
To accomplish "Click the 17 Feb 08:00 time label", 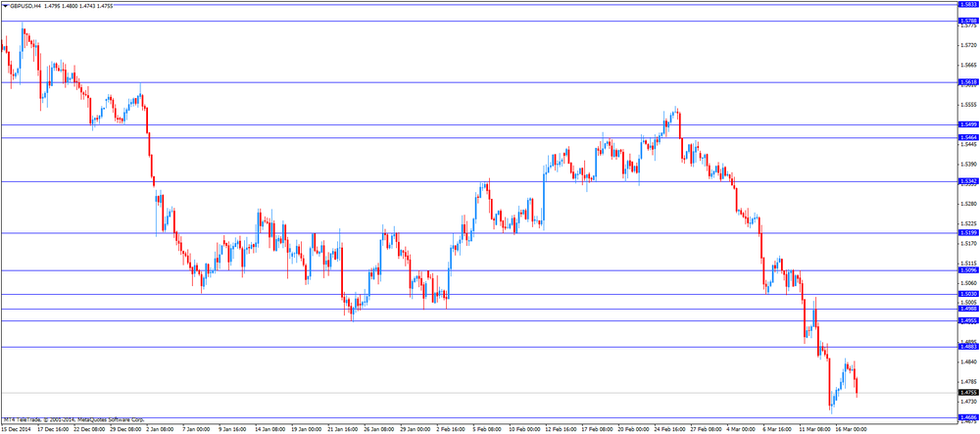I will 599,430.
